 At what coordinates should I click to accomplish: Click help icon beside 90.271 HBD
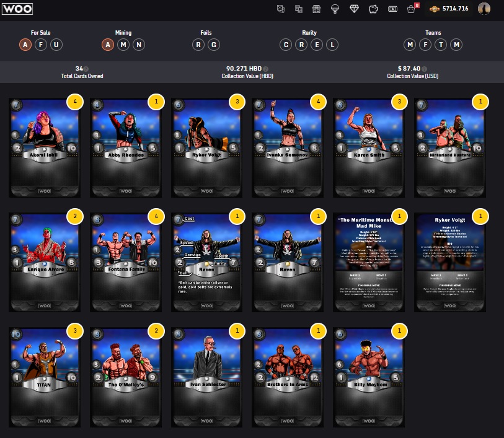click(x=265, y=69)
